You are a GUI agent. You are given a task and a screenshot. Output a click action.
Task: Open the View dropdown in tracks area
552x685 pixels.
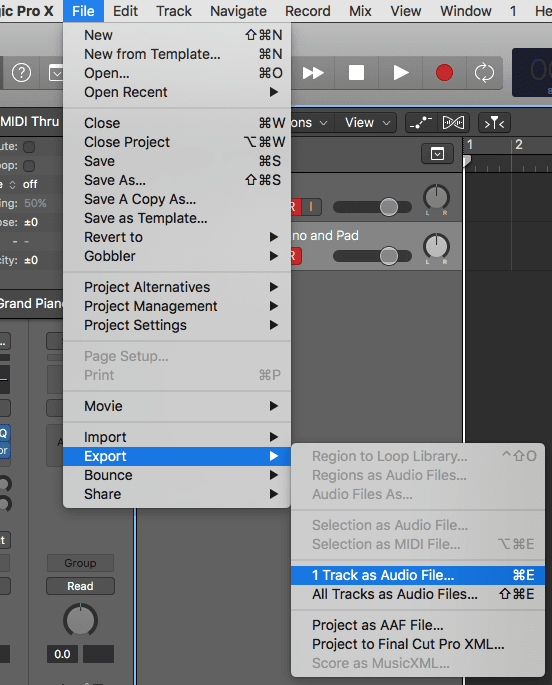coord(366,123)
